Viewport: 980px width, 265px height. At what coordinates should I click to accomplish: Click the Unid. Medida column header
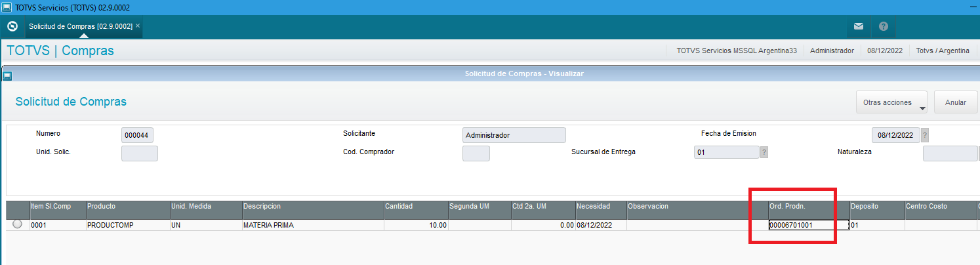(205, 210)
